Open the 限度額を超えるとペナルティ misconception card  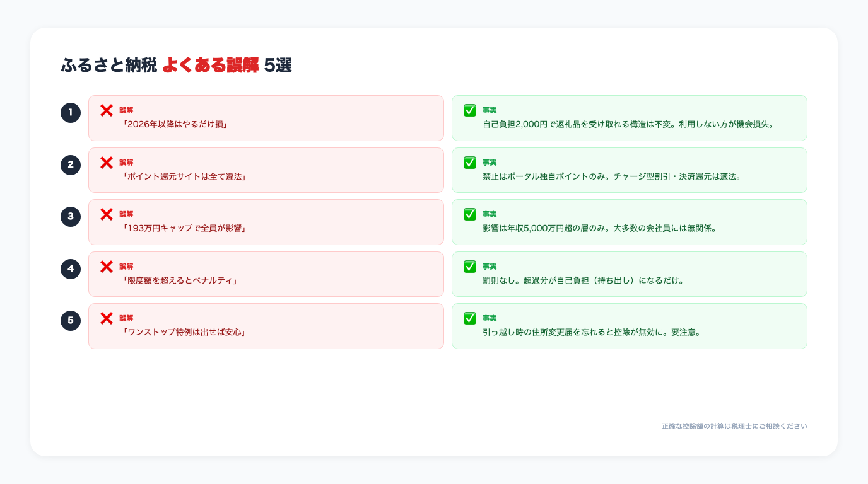pyautogui.click(x=266, y=274)
